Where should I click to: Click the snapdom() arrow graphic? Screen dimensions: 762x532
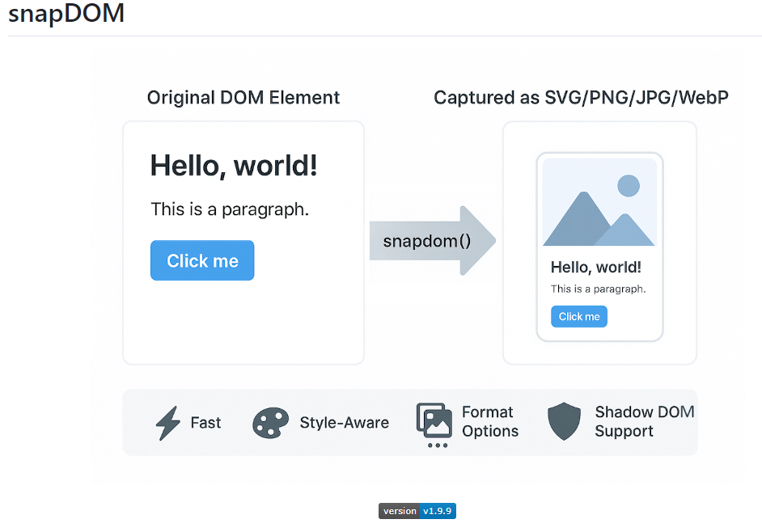(x=432, y=241)
